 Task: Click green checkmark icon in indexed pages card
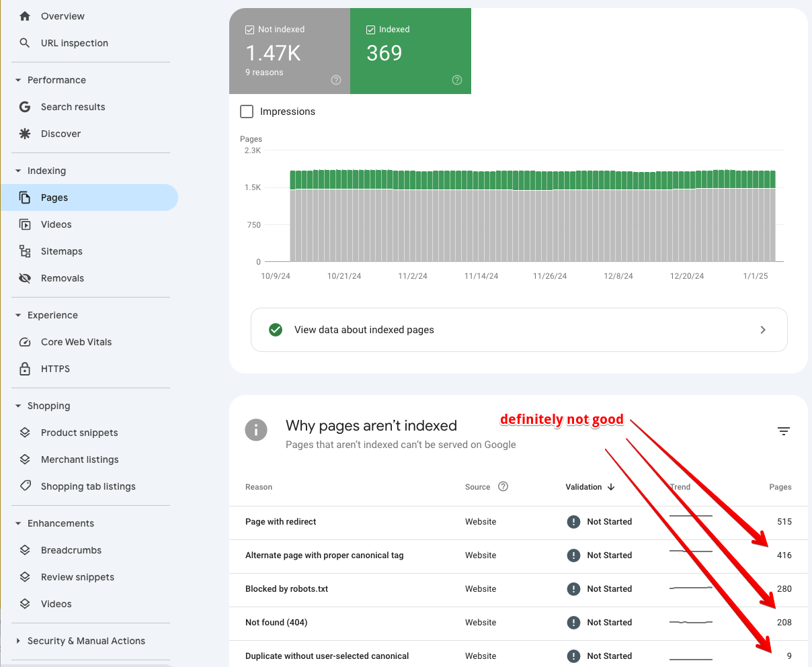[x=276, y=330]
